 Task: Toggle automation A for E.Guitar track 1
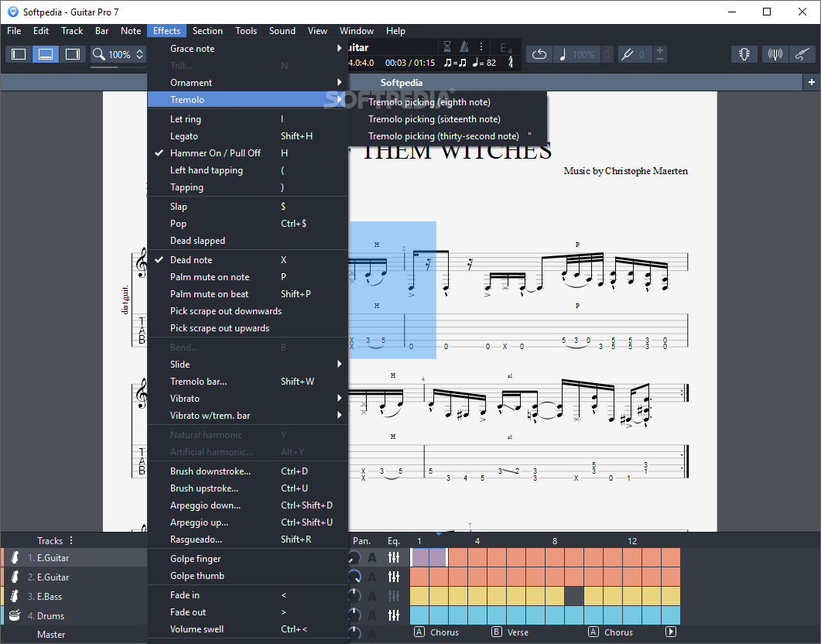(x=372, y=557)
